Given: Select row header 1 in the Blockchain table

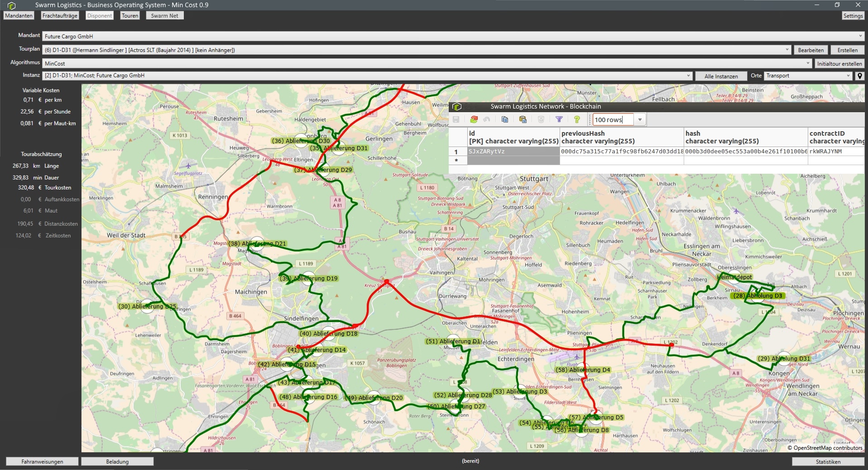Looking at the screenshot, I should click(458, 152).
